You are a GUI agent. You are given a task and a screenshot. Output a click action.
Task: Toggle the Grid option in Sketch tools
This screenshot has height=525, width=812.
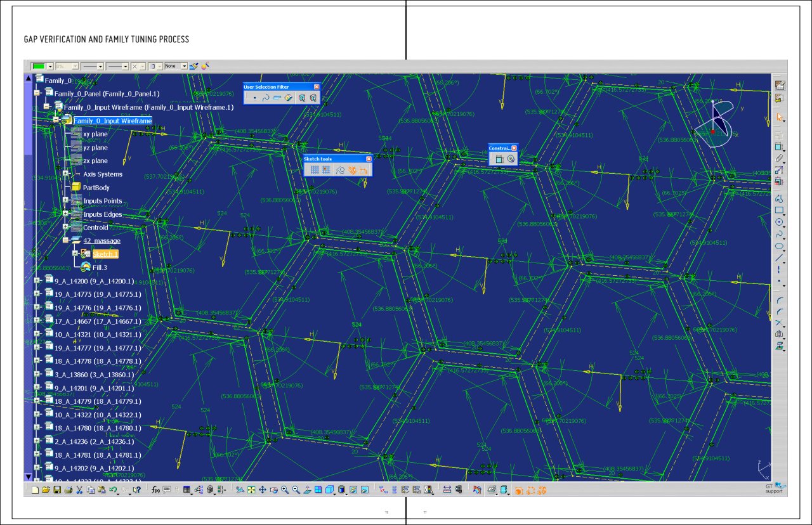pyautogui.click(x=315, y=170)
